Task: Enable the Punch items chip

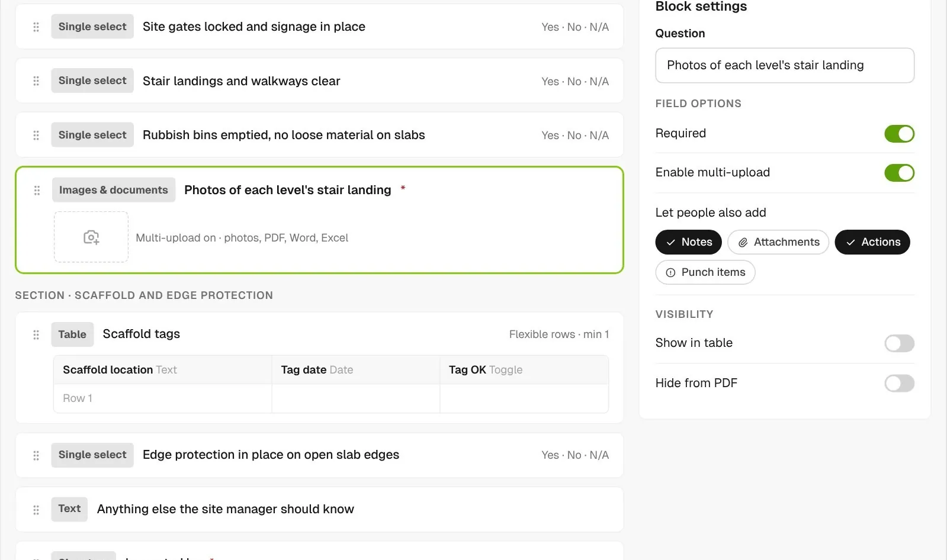Action: pos(705,272)
